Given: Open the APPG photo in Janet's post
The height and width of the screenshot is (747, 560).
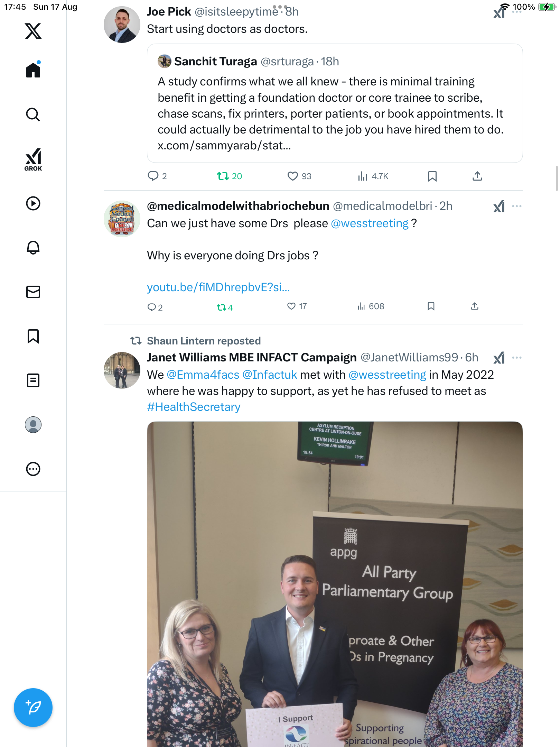Looking at the screenshot, I should pos(335,584).
